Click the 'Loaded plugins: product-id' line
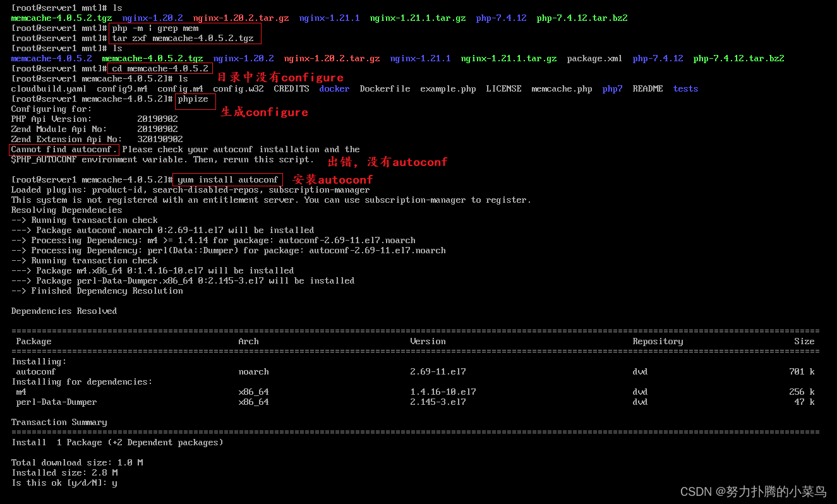837x504 pixels. click(190, 190)
